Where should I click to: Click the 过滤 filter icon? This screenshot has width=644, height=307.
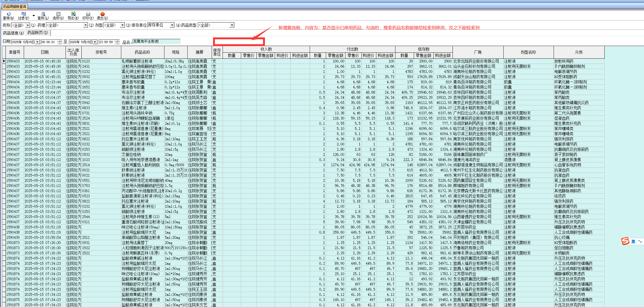click(23, 14)
